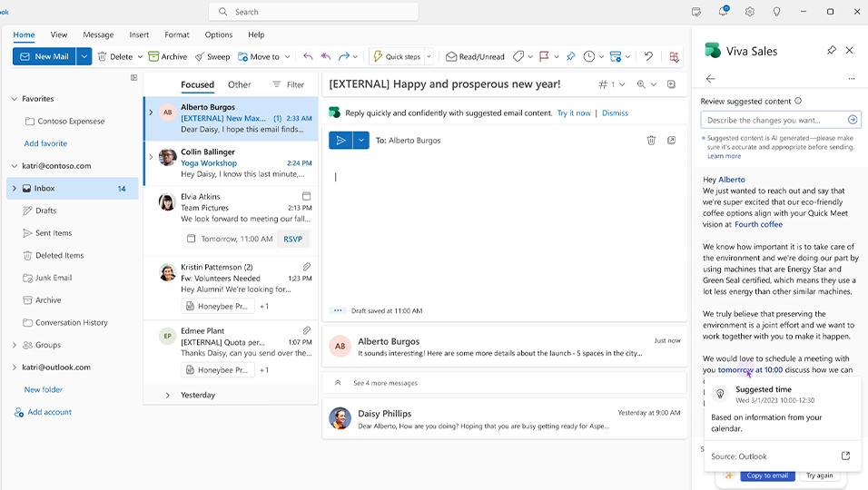Image resolution: width=868 pixels, height=490 pixels.
Task: Click the Read/Unread envelope button
Action: point(476,56)
